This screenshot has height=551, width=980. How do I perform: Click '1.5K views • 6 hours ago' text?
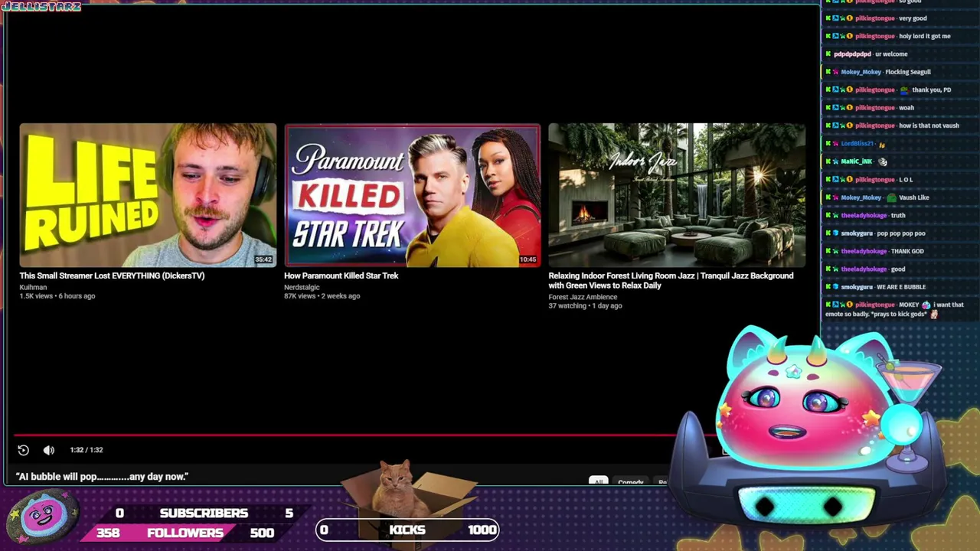[x=57, y=296]
